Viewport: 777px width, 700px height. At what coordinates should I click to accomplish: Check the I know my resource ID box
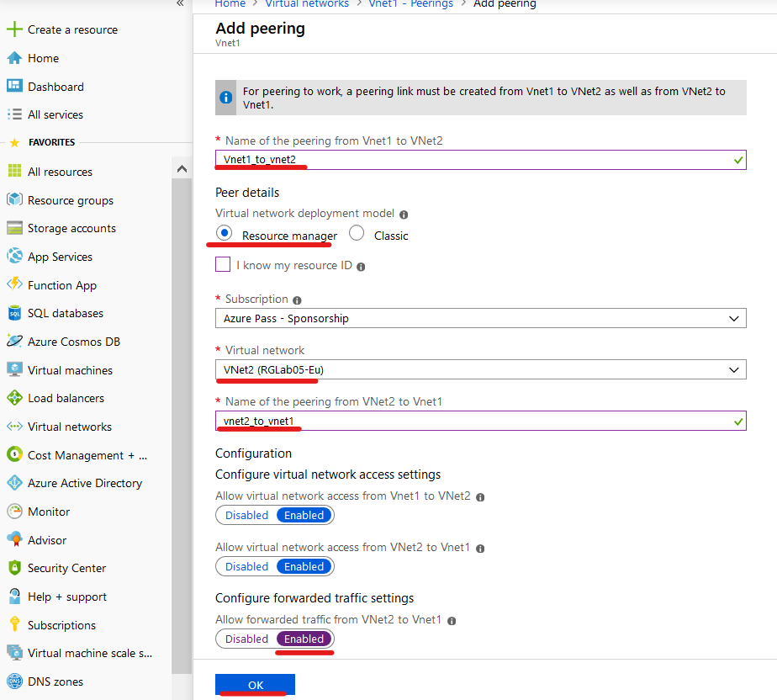[x=223, y=264]
